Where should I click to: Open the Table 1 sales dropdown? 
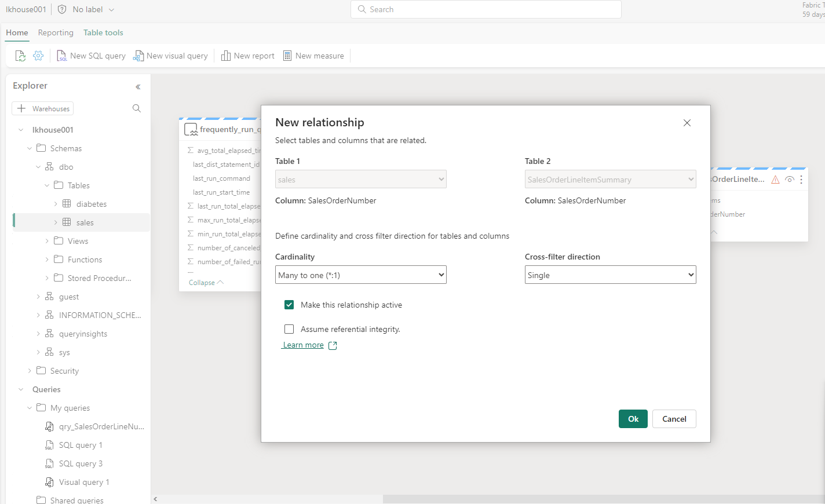pyautogui.click(x=361, y=179)
